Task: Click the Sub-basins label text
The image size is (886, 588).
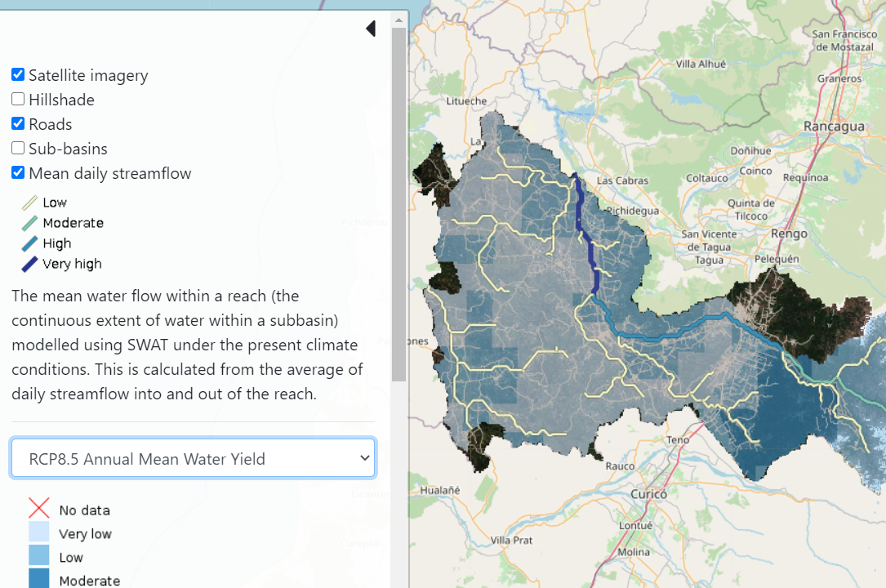Action: [68, 149]
